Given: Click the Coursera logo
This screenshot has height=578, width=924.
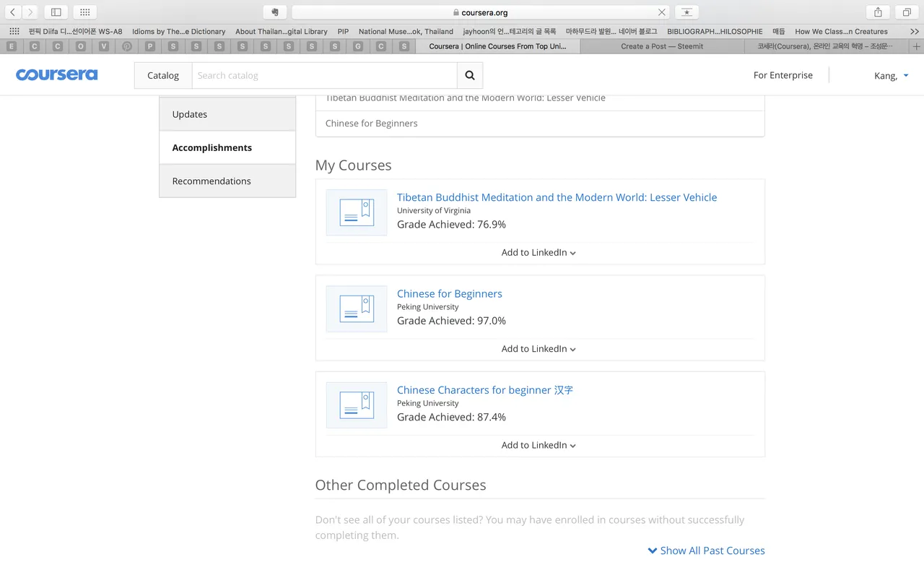Looking at the screenshot, I should [x=56, y=75].
